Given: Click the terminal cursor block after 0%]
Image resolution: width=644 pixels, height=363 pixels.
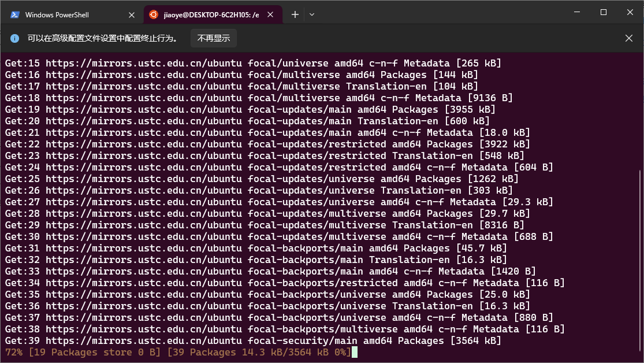Looking at the screenshot, I should pos(355,352).
